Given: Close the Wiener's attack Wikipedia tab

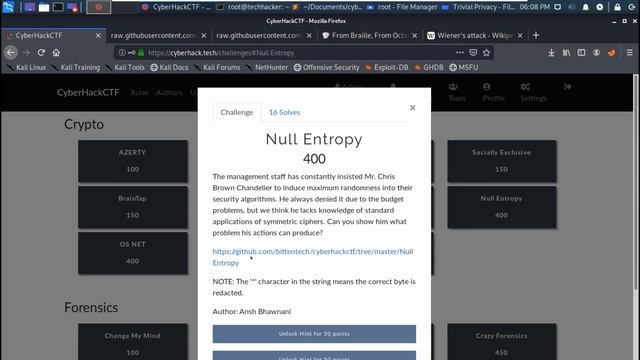Looking at the screenshot, I should pyautogui.click(x=520, y=36).
